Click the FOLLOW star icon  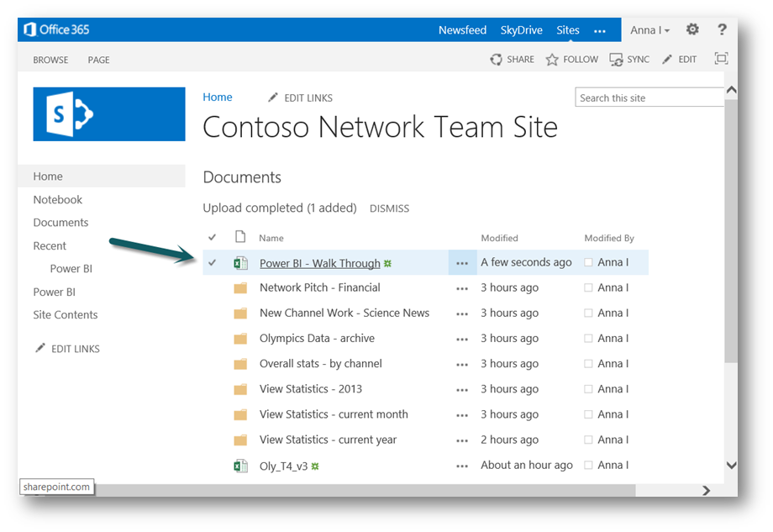click(552, 60)
